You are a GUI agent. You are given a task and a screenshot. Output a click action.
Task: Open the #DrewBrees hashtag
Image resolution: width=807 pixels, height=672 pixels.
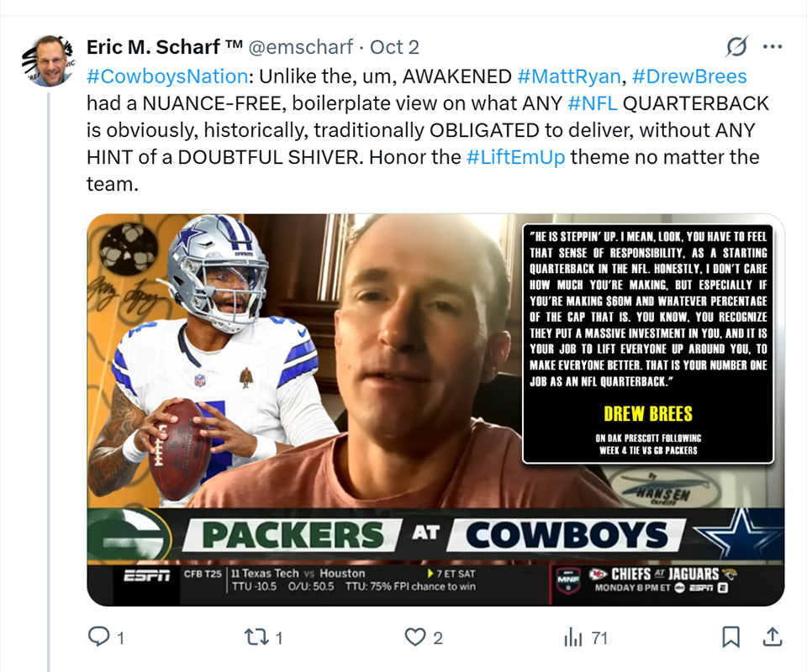click(x=689, y=76)
